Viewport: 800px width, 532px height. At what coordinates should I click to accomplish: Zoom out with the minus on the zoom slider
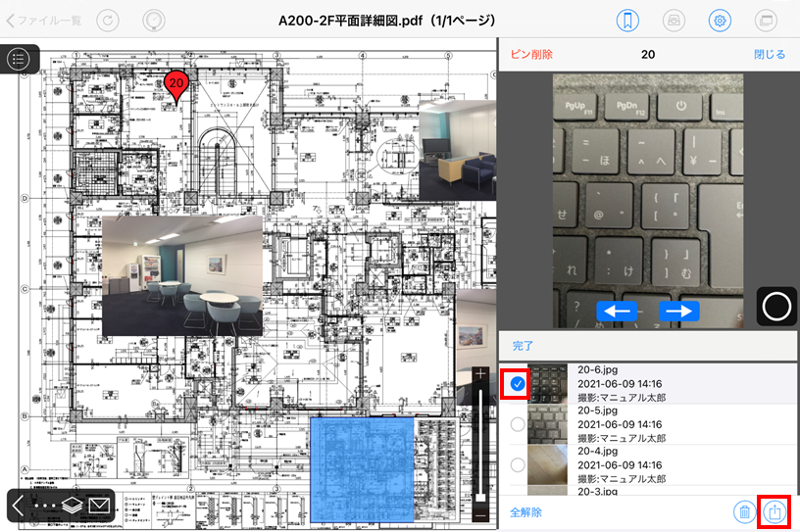[x=480, y=516]
